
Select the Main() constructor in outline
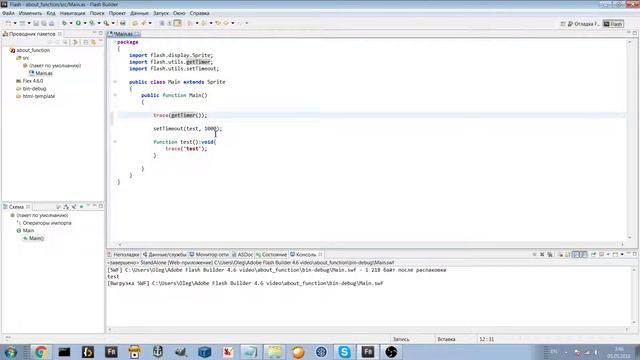[x=36, y=238]
